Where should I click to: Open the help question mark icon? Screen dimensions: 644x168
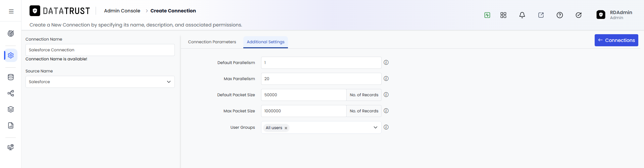(560, 15)
